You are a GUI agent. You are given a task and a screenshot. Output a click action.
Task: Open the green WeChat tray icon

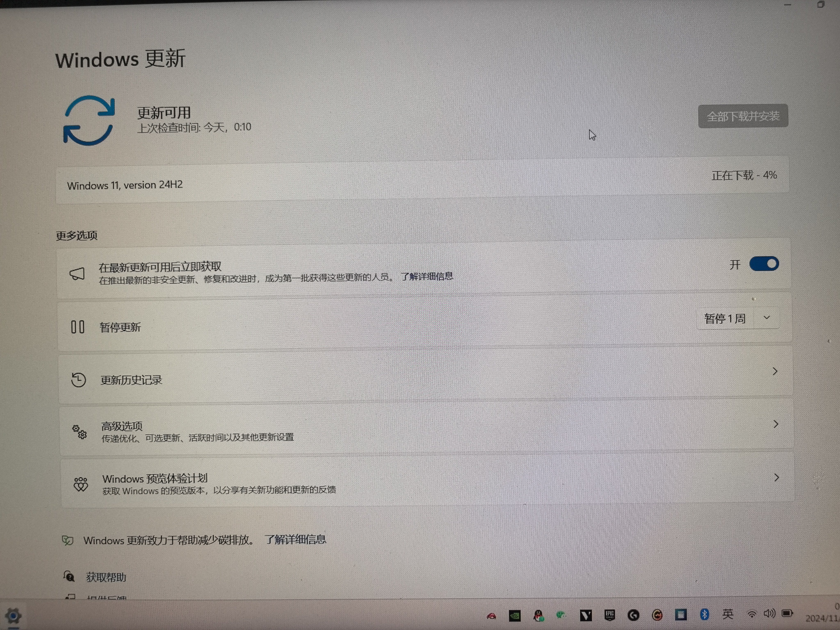click(x=561, y=615)
